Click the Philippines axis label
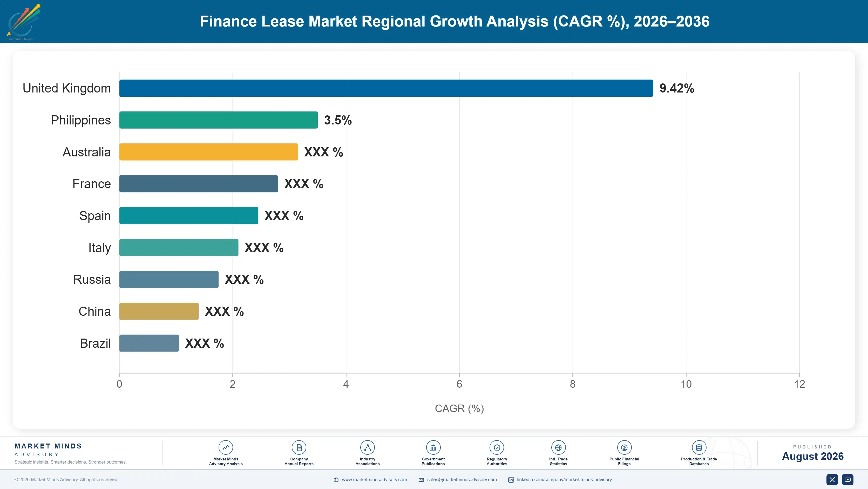The width and height of the screenshot is (868, 489). coord(81,120)
